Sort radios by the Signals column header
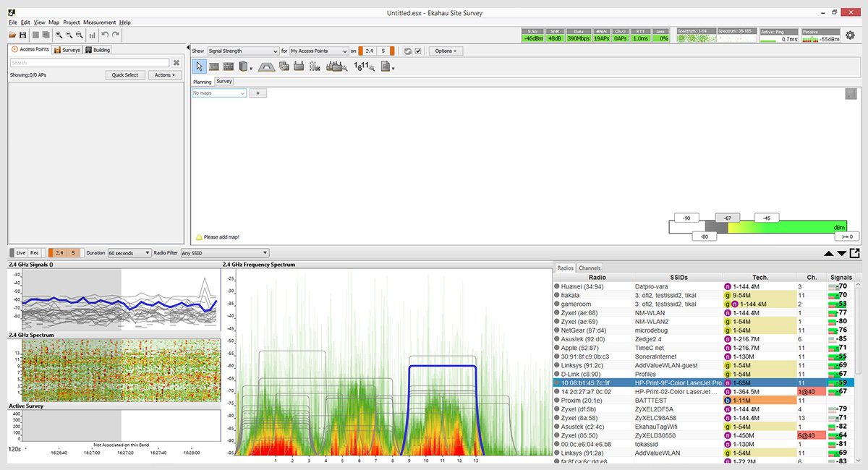This screenshot has width=868, height=470. tap(841, 278)
